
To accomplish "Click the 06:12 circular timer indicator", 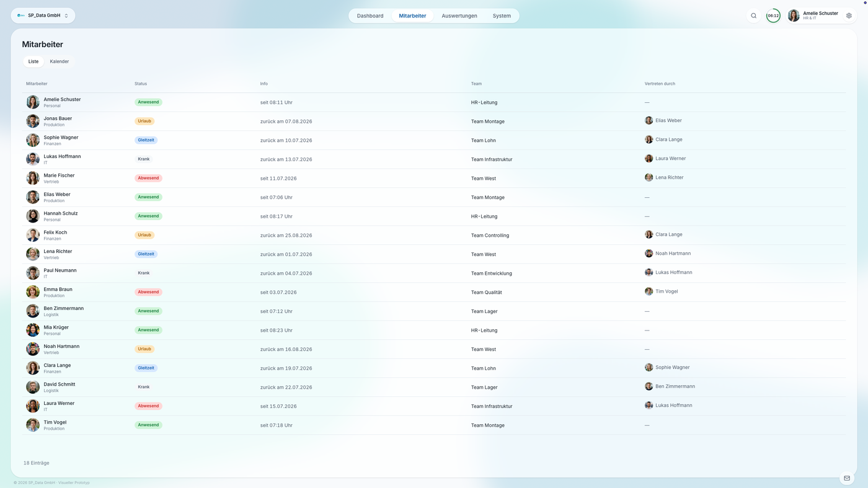I will [x=773, y=16].
